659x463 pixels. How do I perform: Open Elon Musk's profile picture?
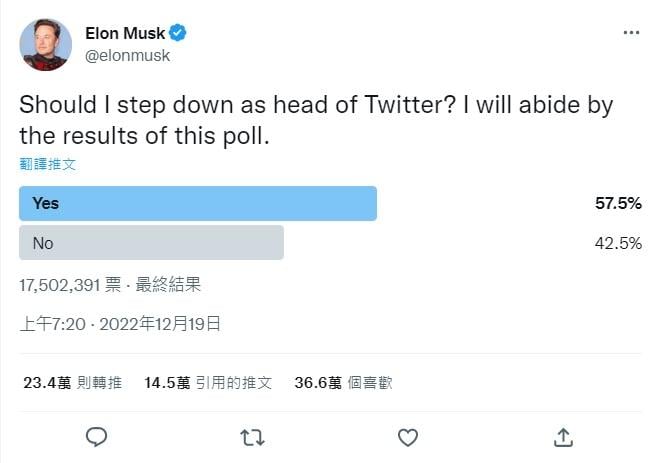45,44
